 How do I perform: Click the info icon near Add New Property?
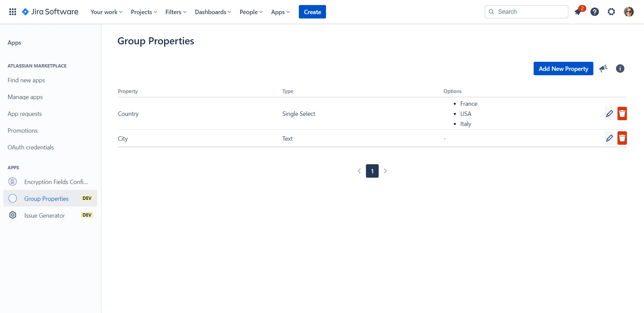(x=620, y=69)
